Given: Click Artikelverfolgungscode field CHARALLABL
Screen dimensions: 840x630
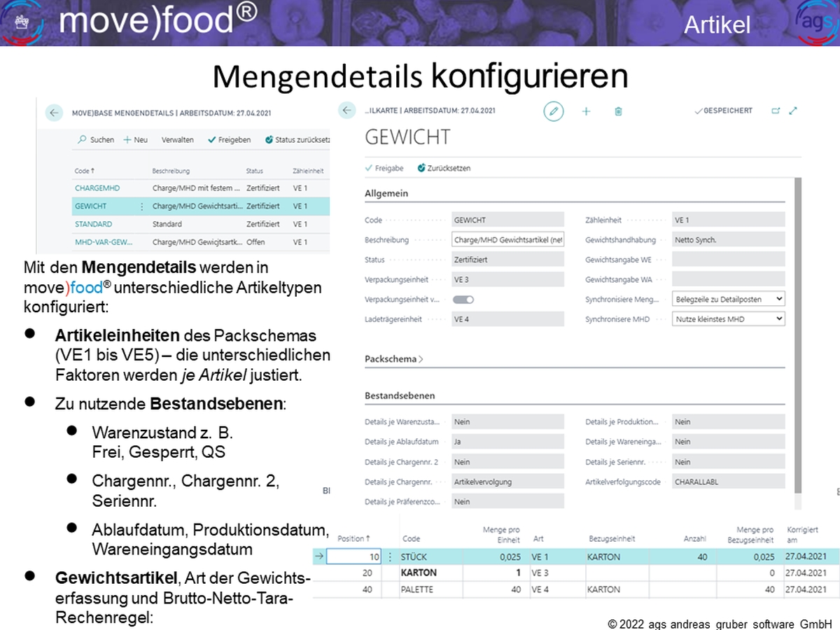Looking at the screenshot, I should pos(728,482).
